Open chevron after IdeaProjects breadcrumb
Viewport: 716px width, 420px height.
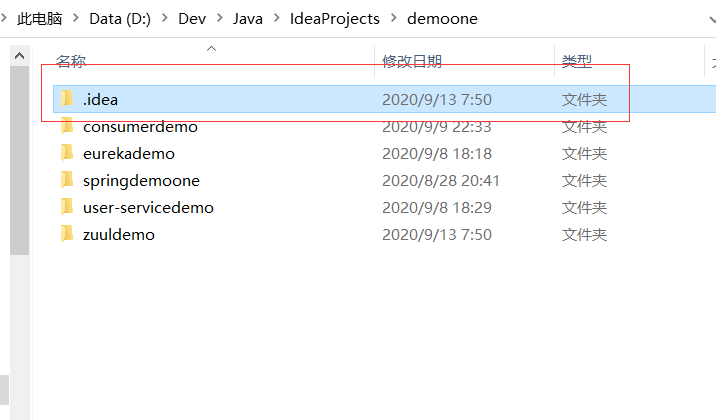click(x=394, y=18)
